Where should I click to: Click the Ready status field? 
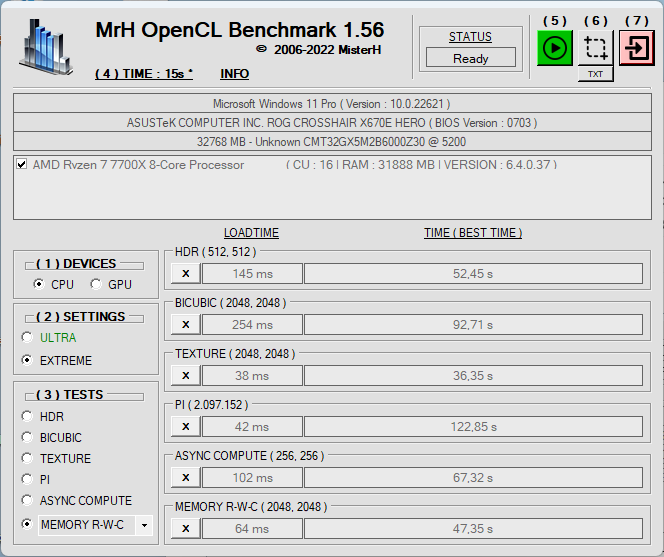pyautogui.click(x=470, y=58)
